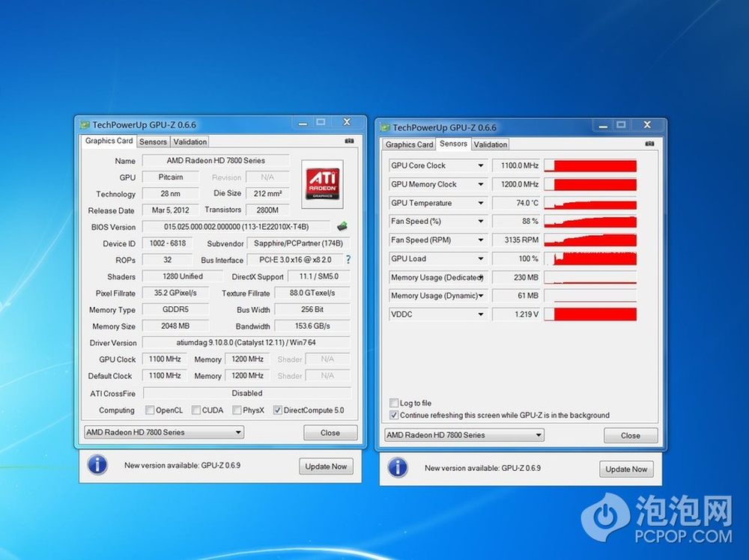The image size is (749, 560).
Task: Click the blue info icon below Graphics Card window
Action: (x=98, y=465)
